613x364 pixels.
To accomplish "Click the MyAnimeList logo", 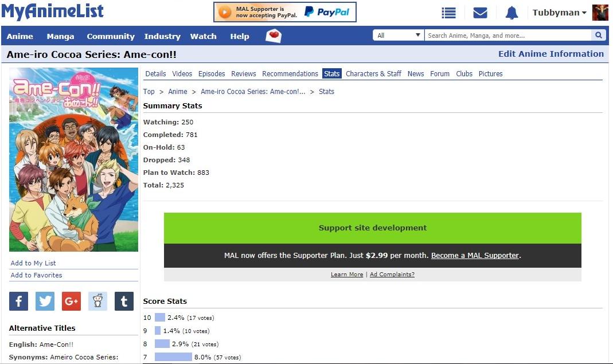I will (52, 11).
